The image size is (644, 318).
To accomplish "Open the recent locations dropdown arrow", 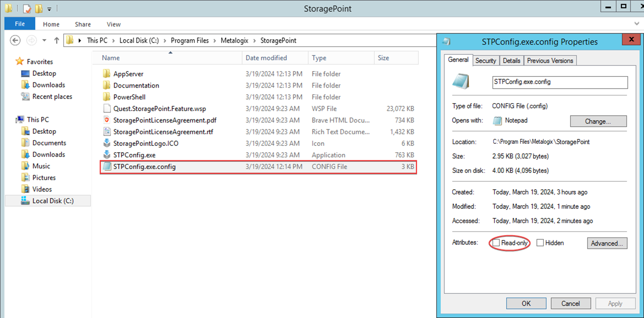I will (44, 41).
